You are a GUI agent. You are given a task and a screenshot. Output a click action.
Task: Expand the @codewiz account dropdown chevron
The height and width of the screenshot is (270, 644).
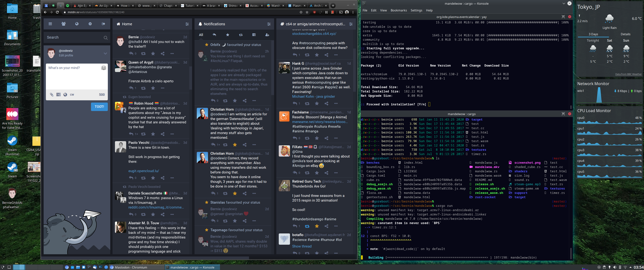[105, 53]
